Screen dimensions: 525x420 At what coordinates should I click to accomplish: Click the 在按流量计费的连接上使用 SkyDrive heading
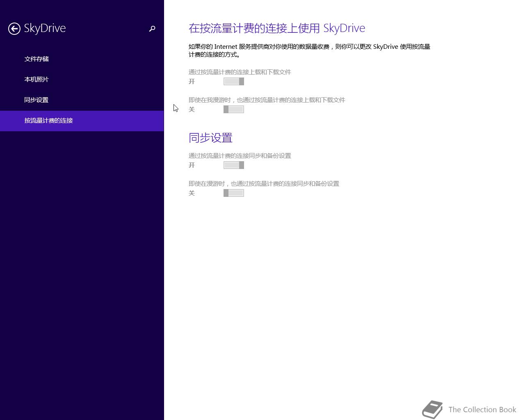pos(277,28)
